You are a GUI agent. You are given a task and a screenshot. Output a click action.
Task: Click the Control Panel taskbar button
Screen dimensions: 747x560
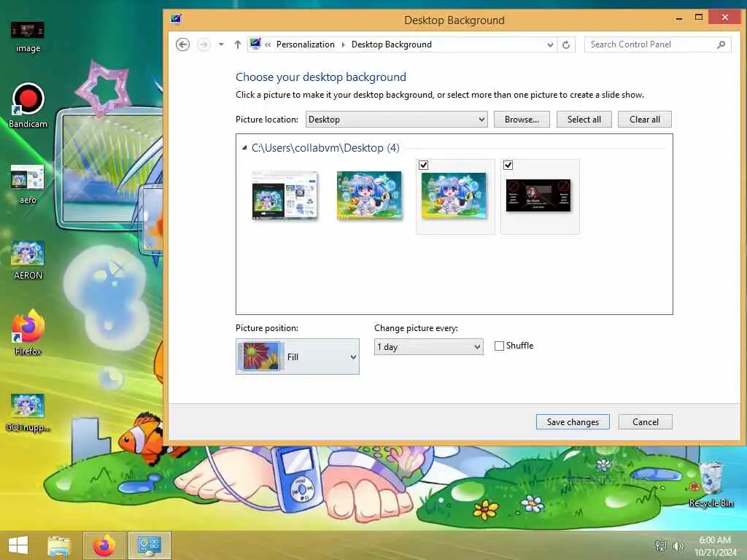coord(149,545)
